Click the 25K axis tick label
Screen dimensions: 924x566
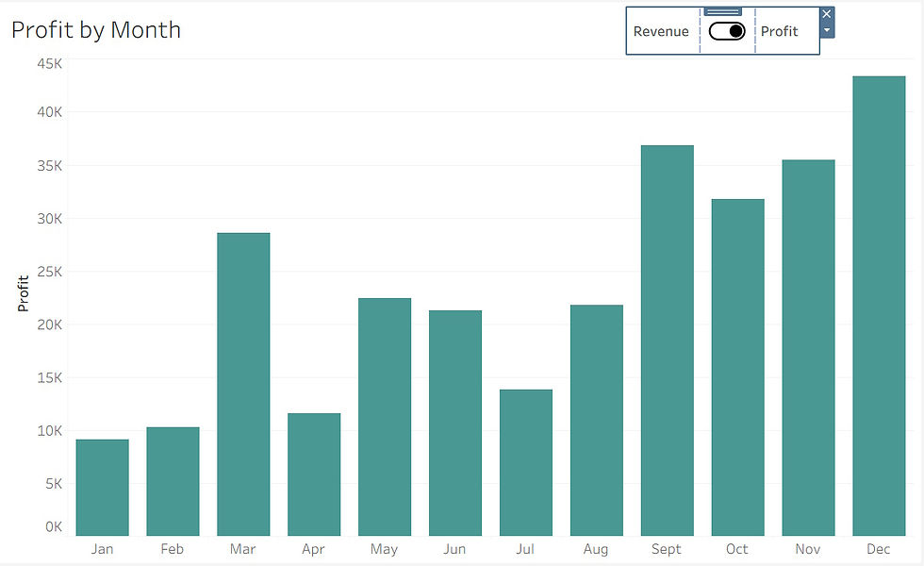[x=49, y=272]
